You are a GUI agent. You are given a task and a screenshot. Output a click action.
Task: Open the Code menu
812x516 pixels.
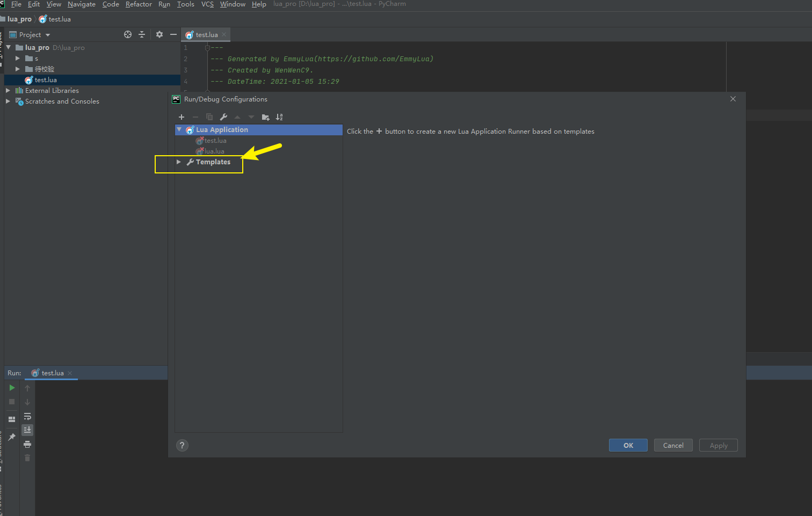click(x=111, y=4)
